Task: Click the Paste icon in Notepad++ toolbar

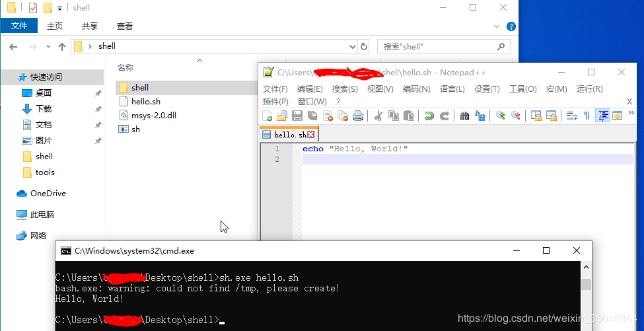Action: pos(409,116)
